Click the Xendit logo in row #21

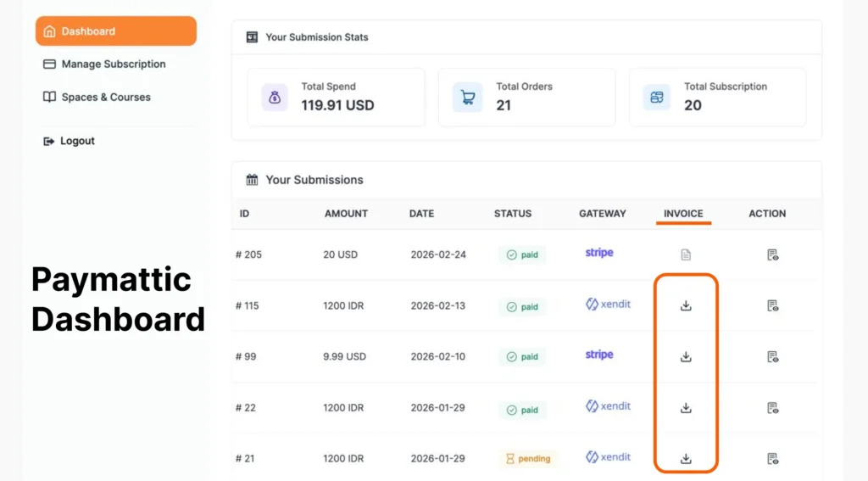point(608,457)
